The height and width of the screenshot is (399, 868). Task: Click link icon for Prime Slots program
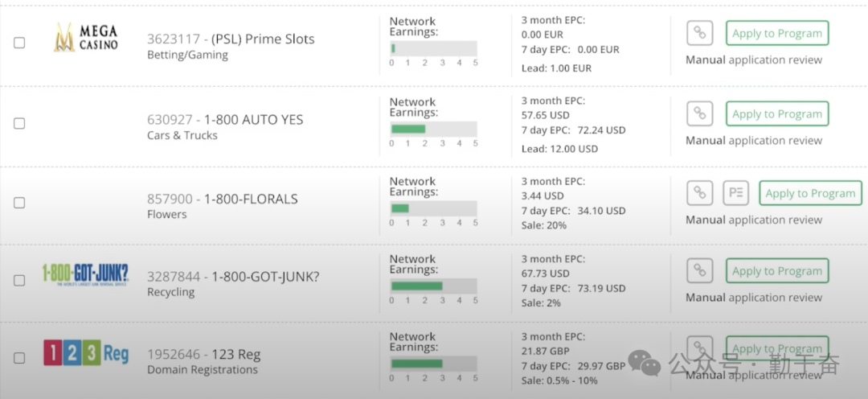coord(699,33)
